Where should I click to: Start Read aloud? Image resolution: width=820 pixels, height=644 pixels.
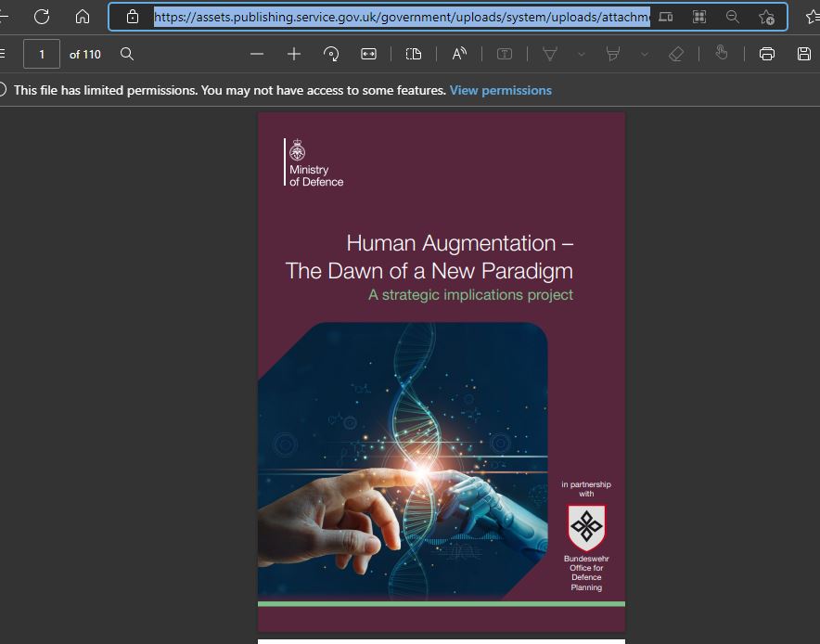click(459, 54)
